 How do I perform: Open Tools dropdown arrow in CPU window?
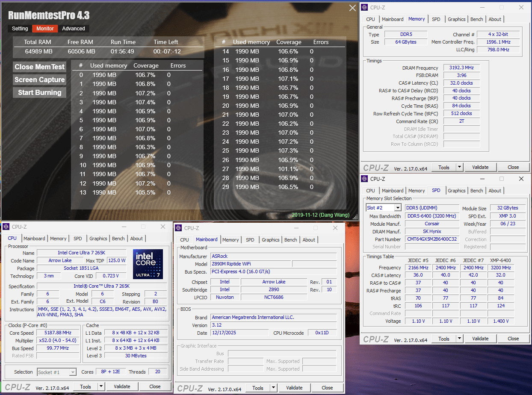coord(101,386)
